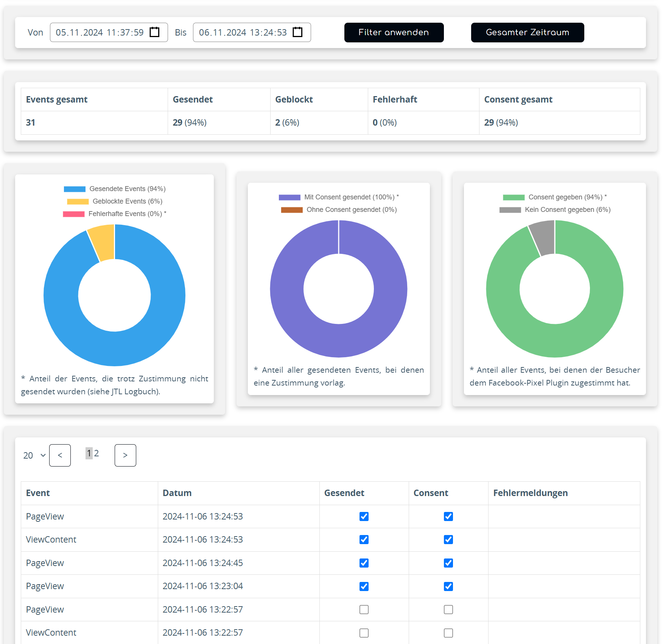This screenshot has width=663, height=644.
Task: Click the Events gesamt value 31
Action: pyautogui.click(x=31, y=123)
